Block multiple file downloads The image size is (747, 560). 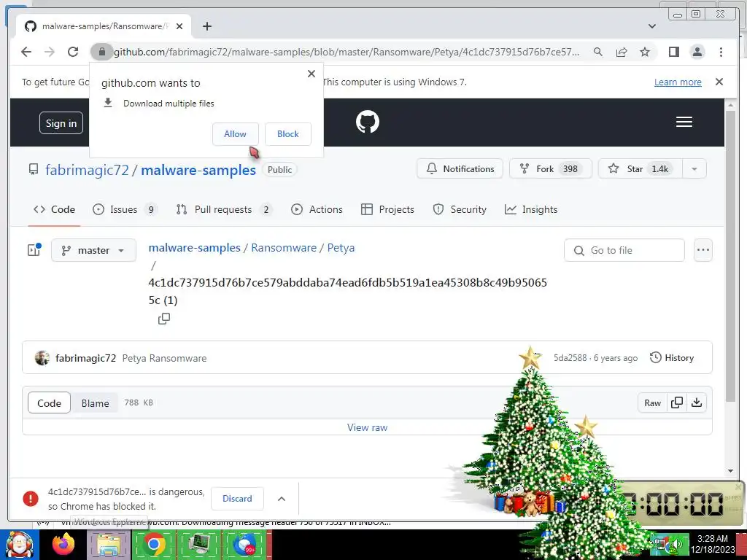click(287, 134)
